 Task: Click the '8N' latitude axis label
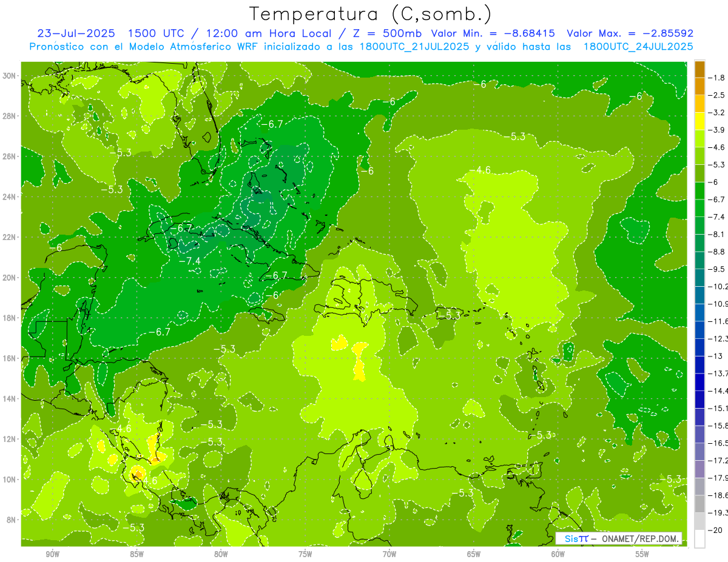12,520
